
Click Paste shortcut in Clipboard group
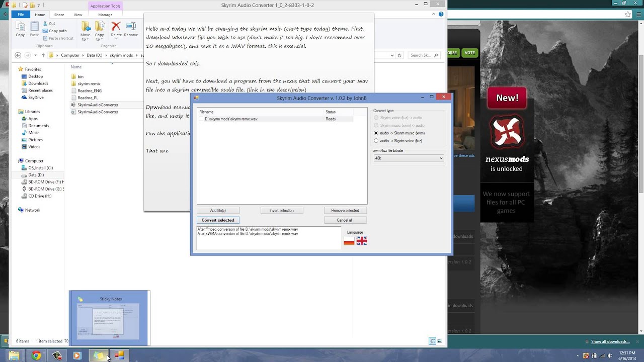click(x=58, y=38)
